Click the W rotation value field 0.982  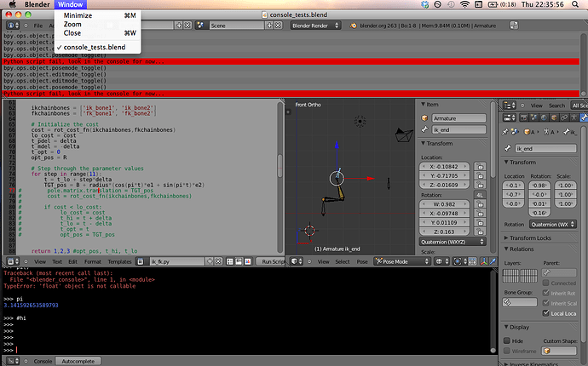444,204
